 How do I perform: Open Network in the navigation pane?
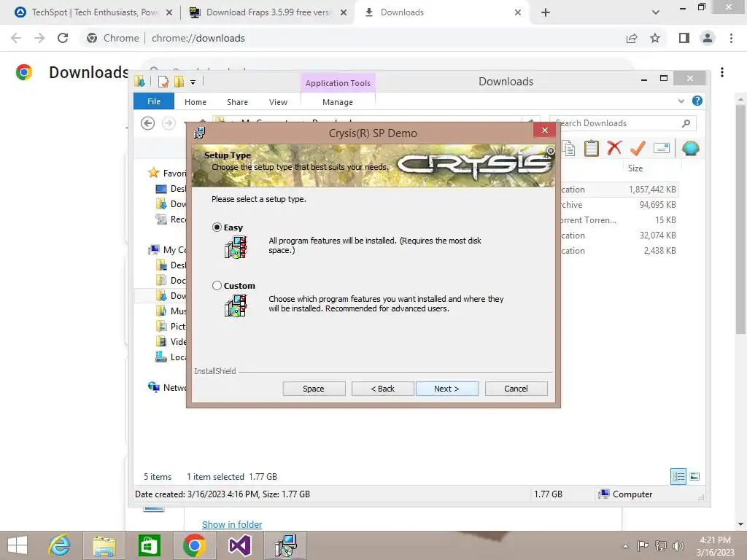point(167,388)
